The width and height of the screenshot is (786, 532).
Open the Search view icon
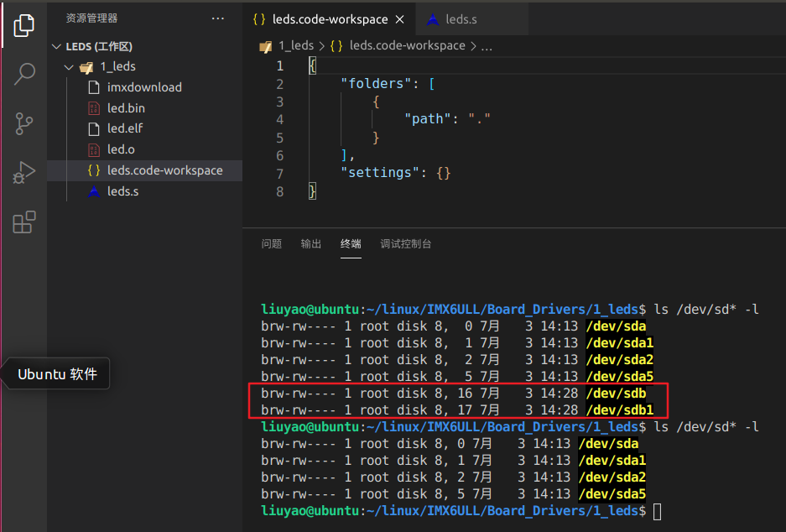pyautogui.click(x=23, y=74)
